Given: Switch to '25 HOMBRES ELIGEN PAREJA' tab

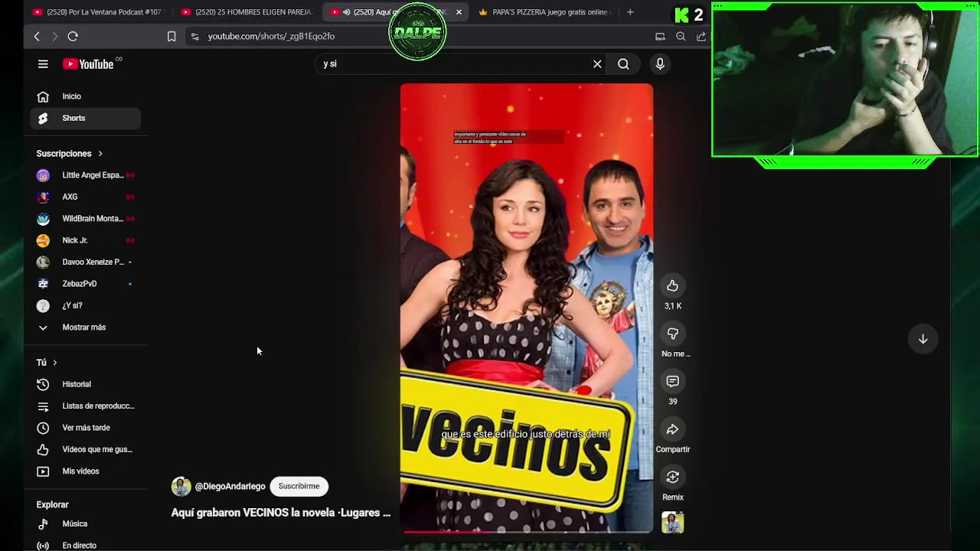Looking at the screenshot, I should coord(246,12).
